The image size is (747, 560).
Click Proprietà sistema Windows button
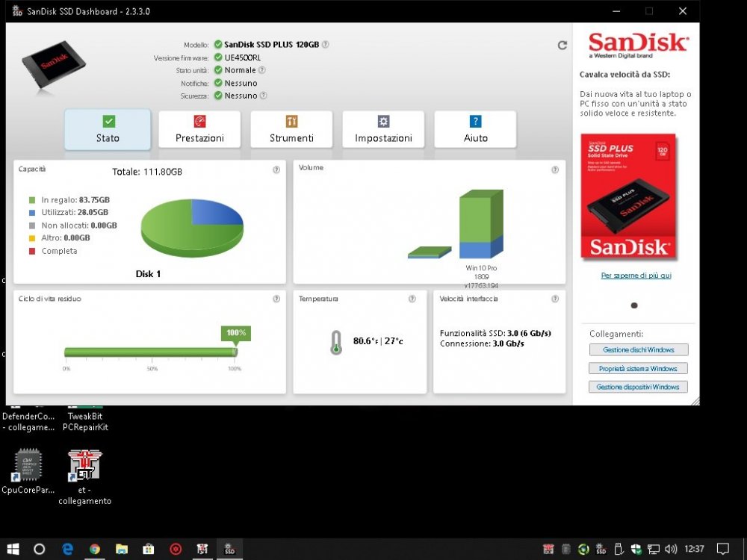639,369
